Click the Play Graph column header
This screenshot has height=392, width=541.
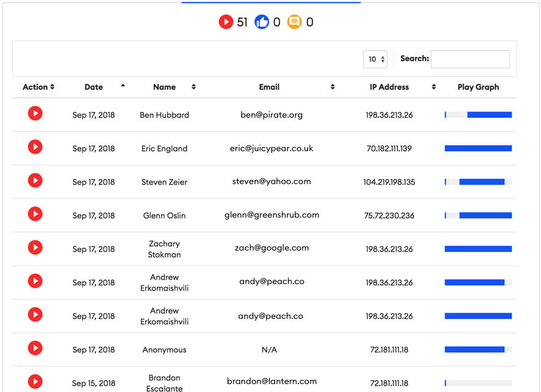pos(478,87)
